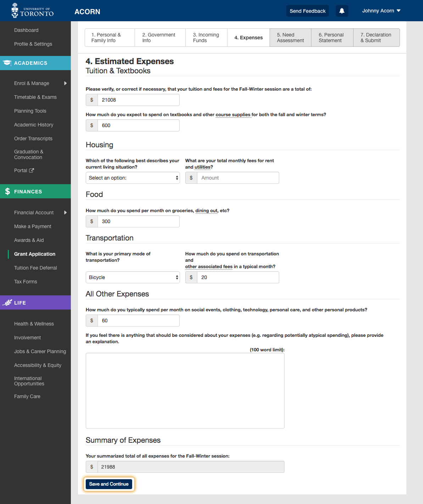Click the monthly rent Amount input field
423x504 pixels.
[238, 178]
